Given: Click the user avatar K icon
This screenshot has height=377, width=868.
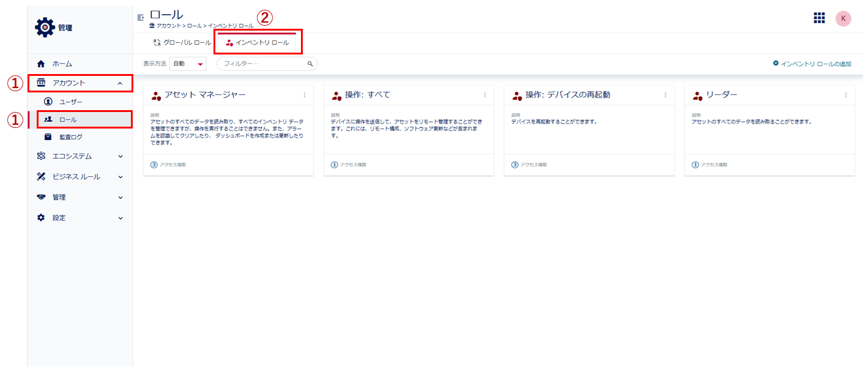Looking at the screenshot, I should click(x=843, y=18).
